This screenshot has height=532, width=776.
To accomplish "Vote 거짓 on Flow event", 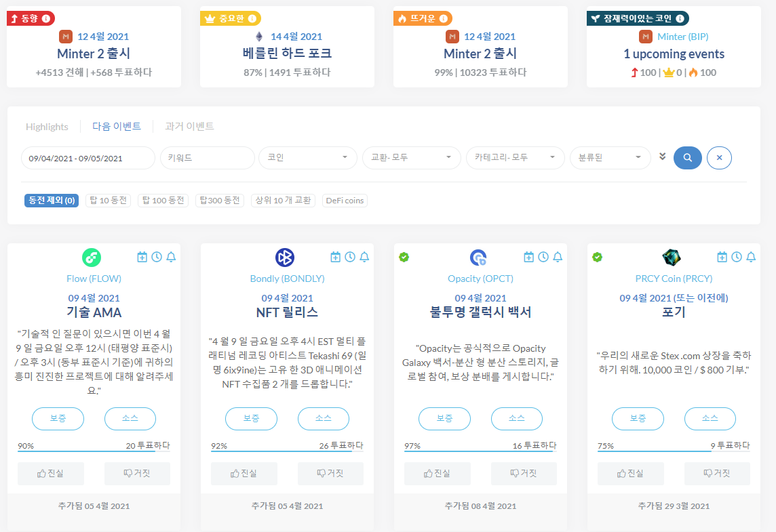I will pos(137,473).
